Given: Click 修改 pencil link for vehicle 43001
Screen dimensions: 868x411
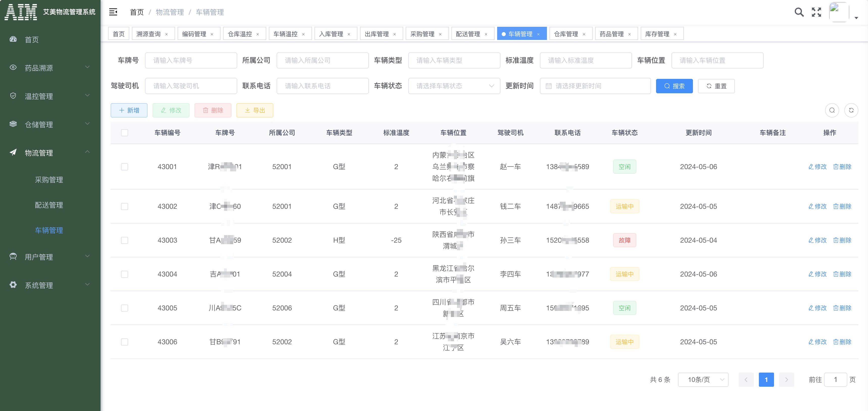Looking at the screenshot, I should (817, 167).
